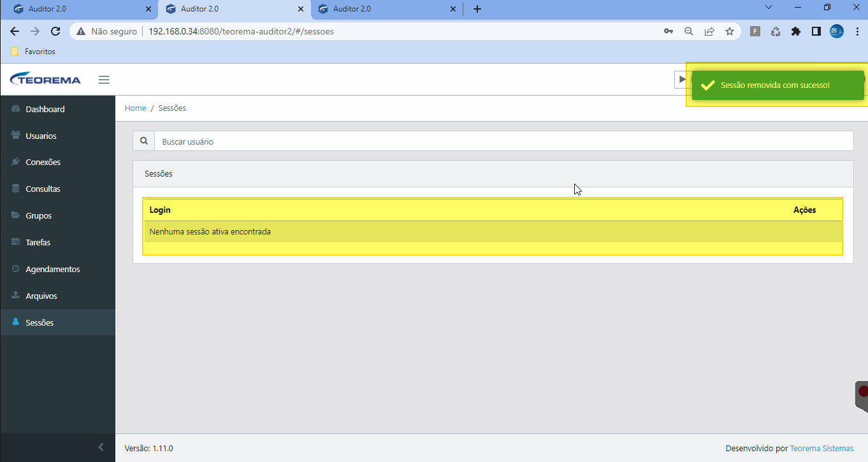
Task: Toggle the browser side panel icon
Action: (x=816, y=31)
